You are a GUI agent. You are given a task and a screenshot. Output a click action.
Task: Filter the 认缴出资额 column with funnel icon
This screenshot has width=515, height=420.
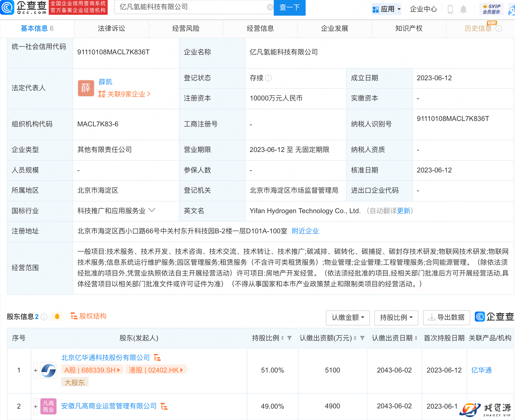click(x=362, y=338)
